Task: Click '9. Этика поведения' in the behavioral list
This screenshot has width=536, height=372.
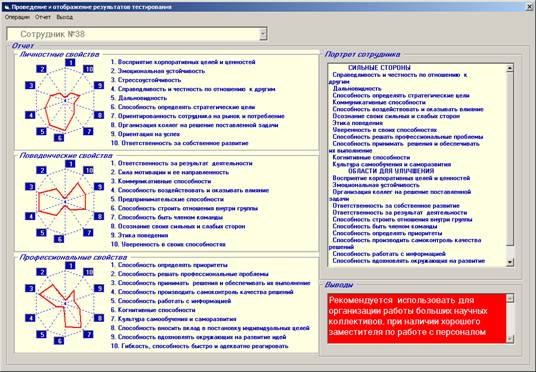Action: point(139,236)
